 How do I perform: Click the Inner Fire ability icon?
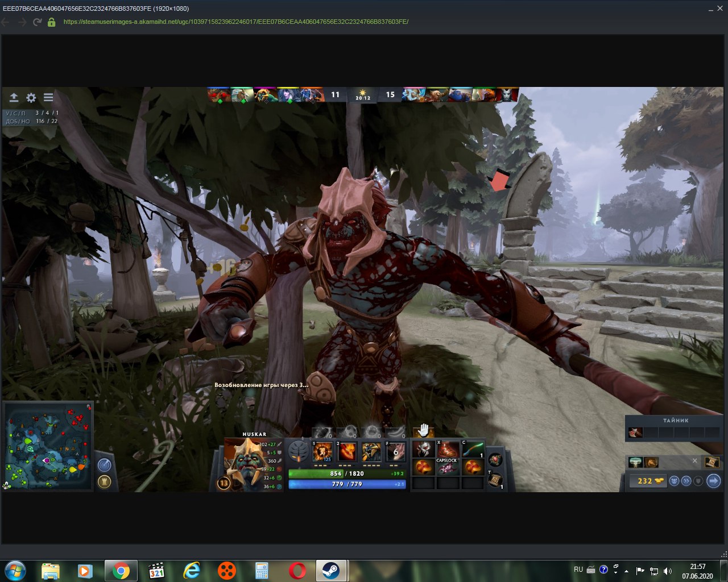coord(322,452)
